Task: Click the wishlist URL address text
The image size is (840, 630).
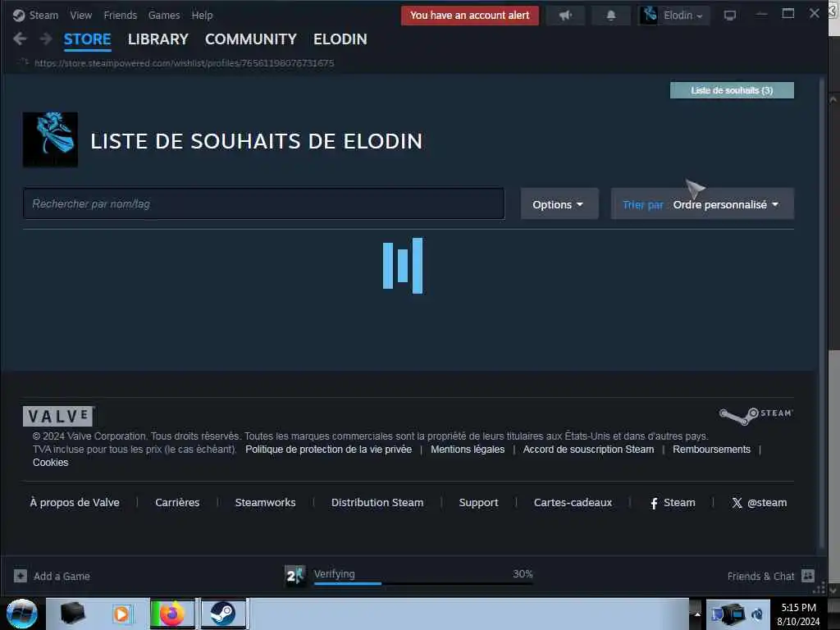Action: pos(185,63)
